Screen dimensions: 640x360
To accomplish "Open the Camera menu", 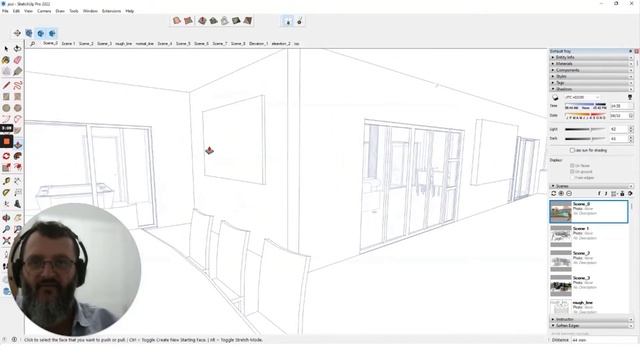I will coord(44,11).
